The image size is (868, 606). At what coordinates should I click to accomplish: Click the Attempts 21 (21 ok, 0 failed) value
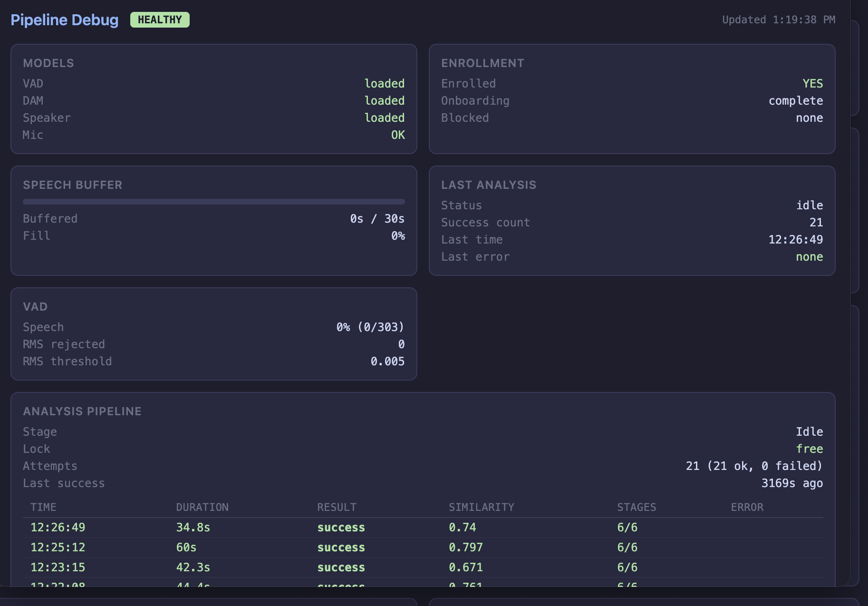tap(754, 466)
